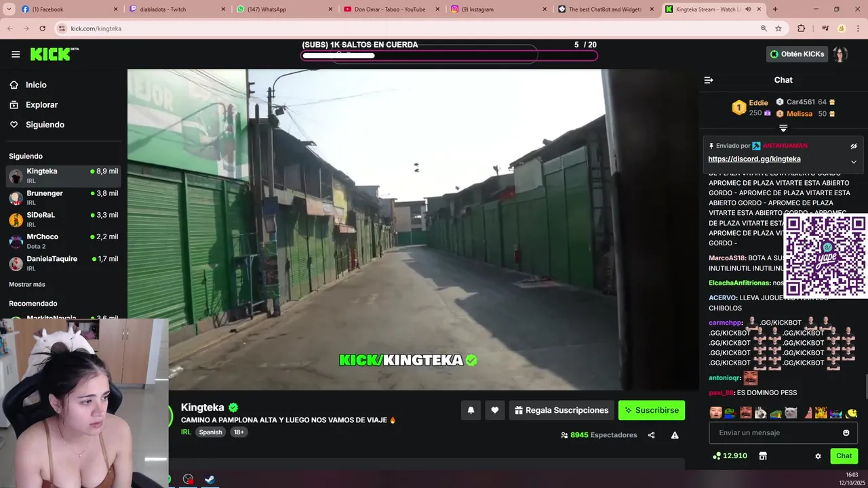868x488 pixels.
Task: Open MrChoco's Dota 2 channel
Action: point(63,241)
